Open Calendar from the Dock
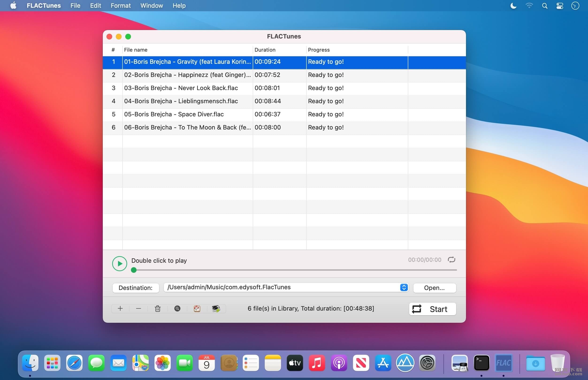 coord(206,363)
